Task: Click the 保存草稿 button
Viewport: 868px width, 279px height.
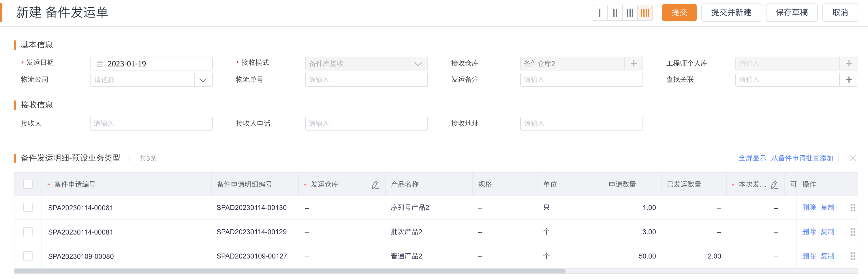Action: (x=792, y=13)
